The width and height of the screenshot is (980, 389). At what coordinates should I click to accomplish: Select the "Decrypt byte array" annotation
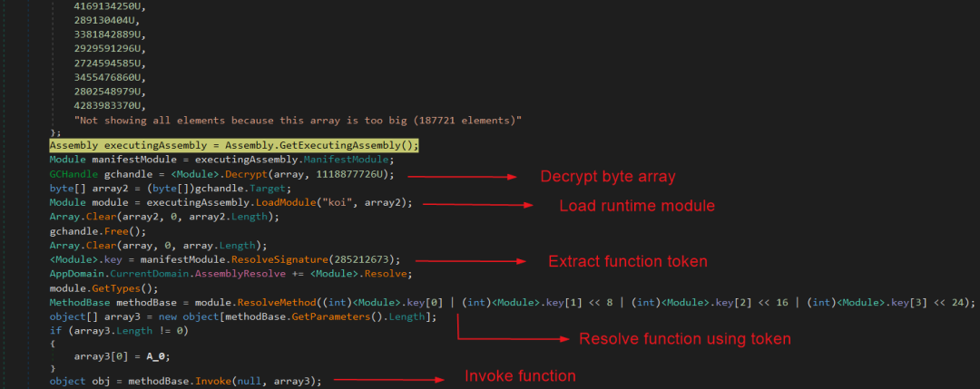[x=607, y=176]
